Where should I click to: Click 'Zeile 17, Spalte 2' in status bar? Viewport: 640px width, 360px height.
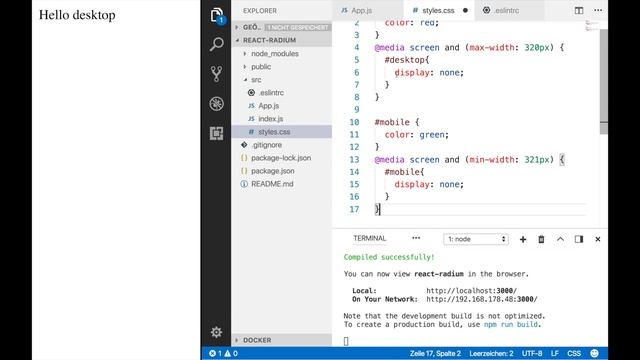[x=435, y=353]
